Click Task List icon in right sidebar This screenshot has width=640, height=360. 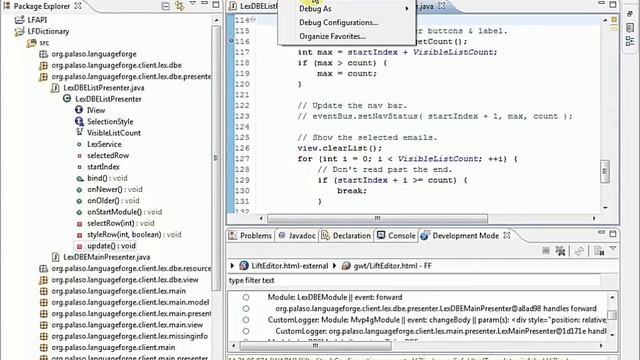[x=630, y=27]
